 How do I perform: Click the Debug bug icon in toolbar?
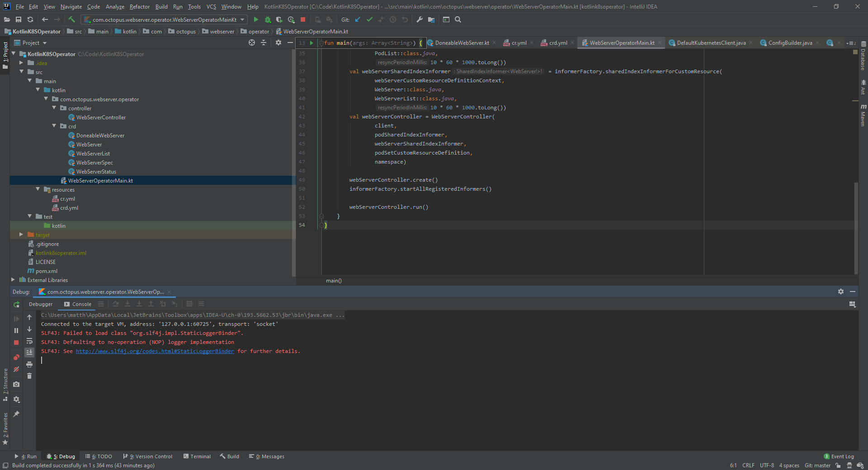268,19
